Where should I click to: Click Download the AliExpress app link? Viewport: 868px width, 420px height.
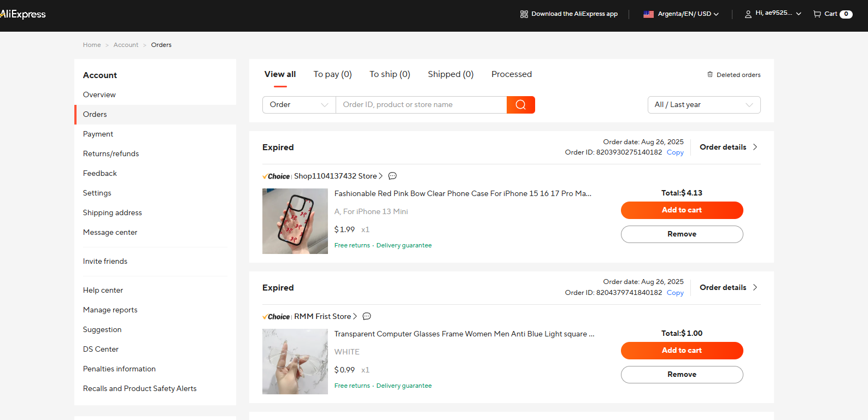point(574,14)
